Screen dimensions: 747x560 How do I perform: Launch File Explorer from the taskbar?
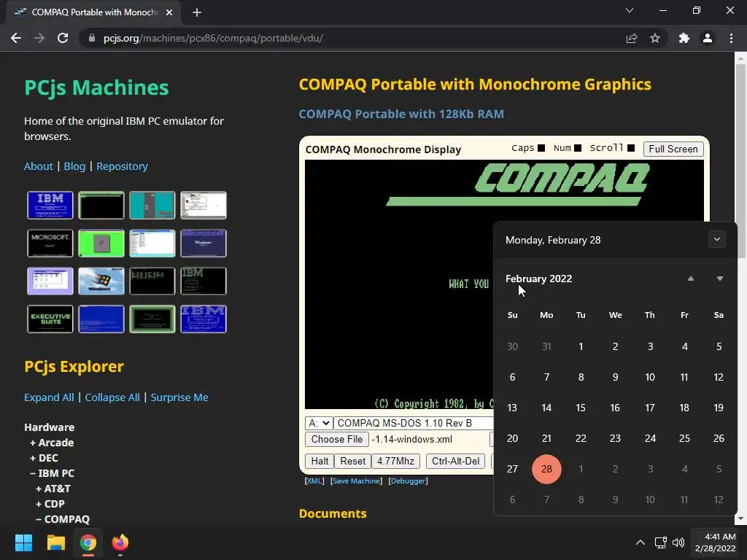coord(55,542)
